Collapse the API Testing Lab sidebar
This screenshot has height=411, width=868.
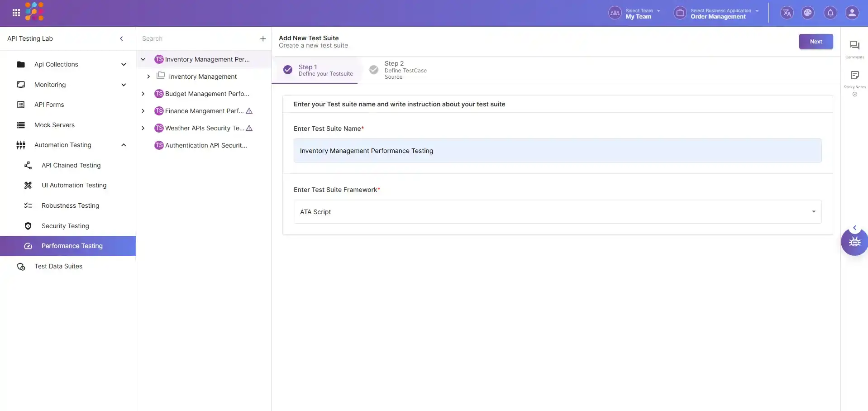pos(121,39)
